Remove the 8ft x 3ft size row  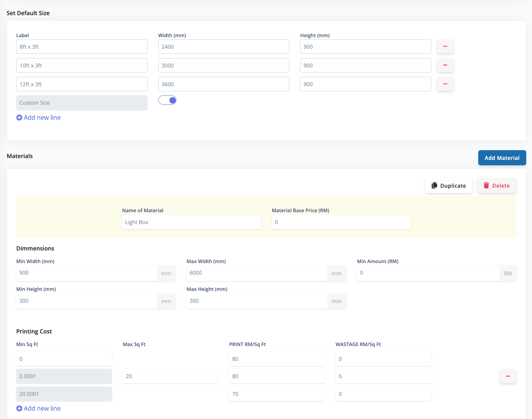(x=445, y=47)
